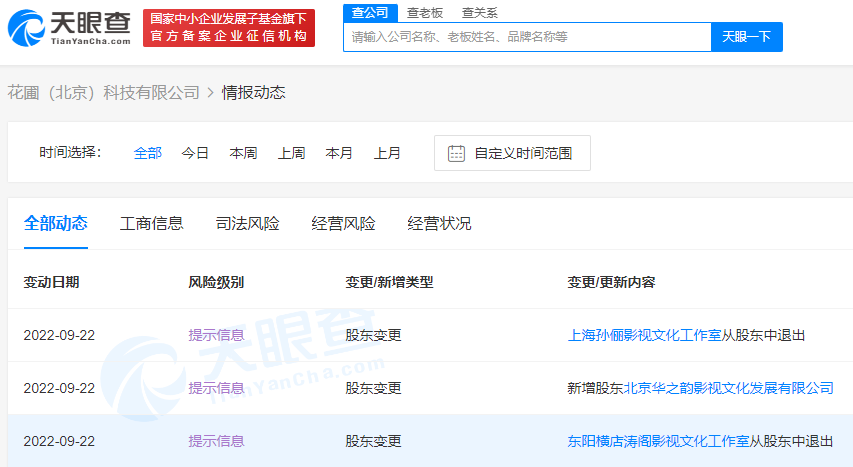This screenshot has width=853, height=467.
Task: Open the 自定义时间范围 date picker
Action: pyautogui.click(x=512, y=153)
